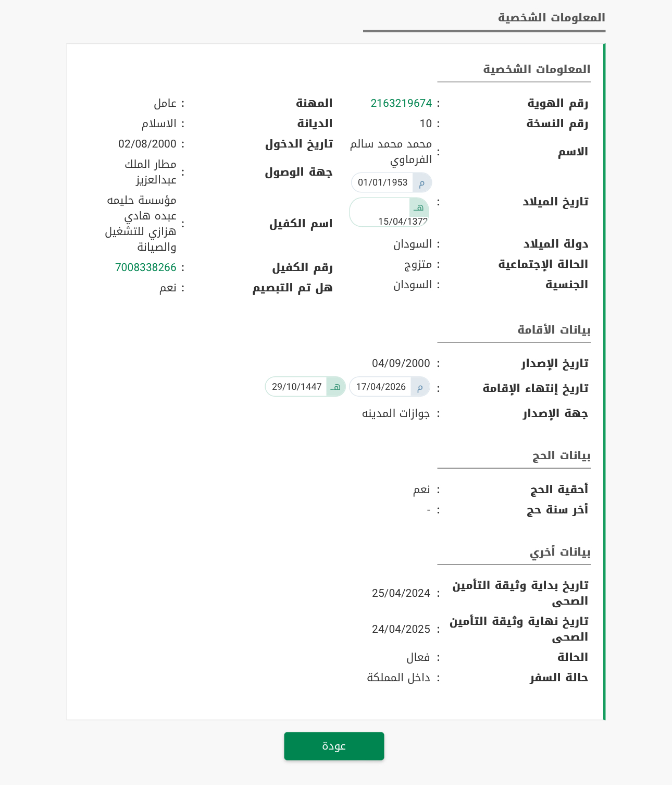
Task: Click the status value فعال
Action: 418,657
